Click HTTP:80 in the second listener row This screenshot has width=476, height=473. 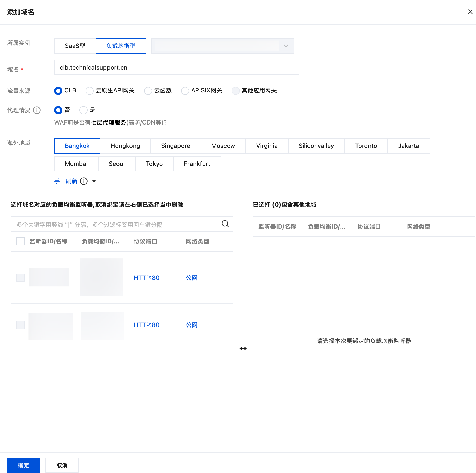tap(147, 325)
